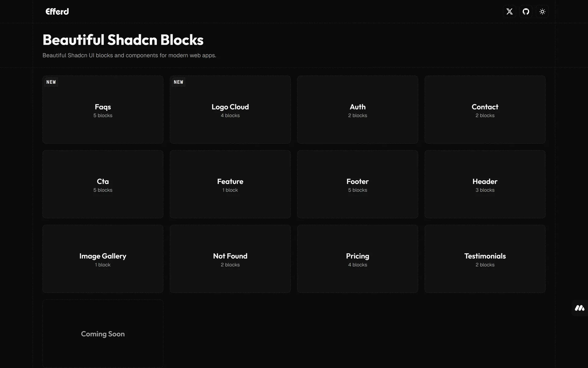Screen dimensions: 588x368
Task: Select the Cta blocks card
Action: 103,185
